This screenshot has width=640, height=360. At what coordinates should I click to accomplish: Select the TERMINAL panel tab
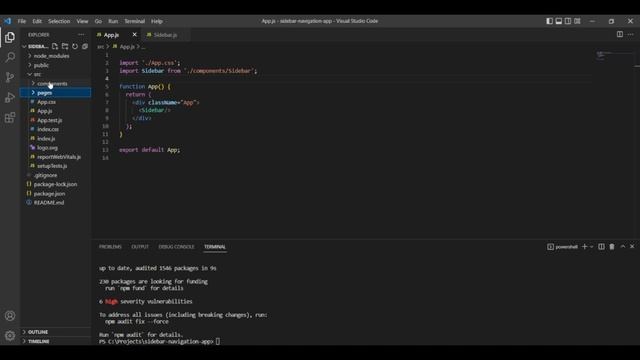point(215,247)
